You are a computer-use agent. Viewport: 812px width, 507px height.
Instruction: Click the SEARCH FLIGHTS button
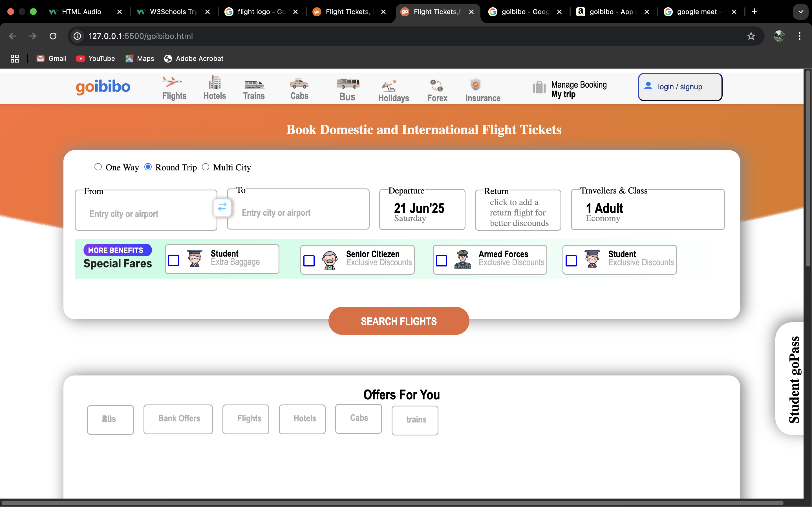coord(399,321)
